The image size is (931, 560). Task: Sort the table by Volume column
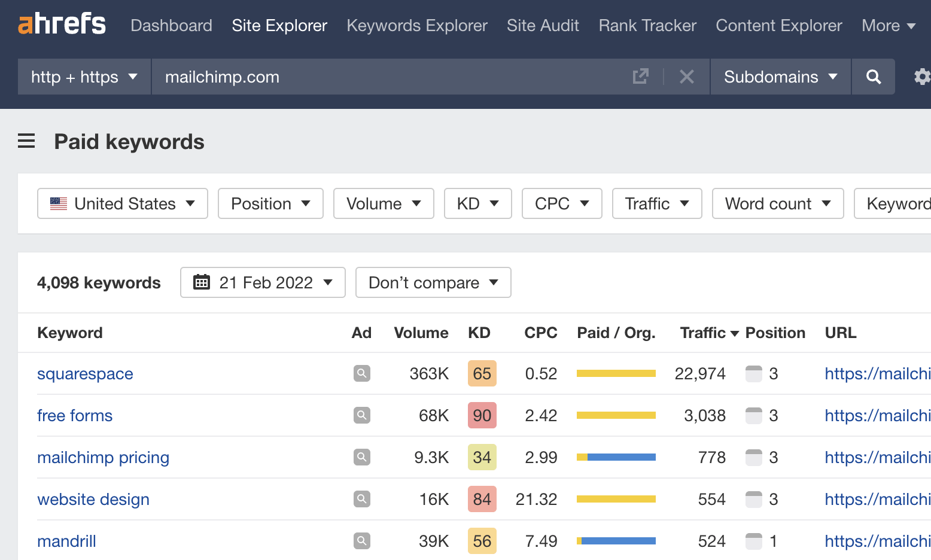coord(421,333)
